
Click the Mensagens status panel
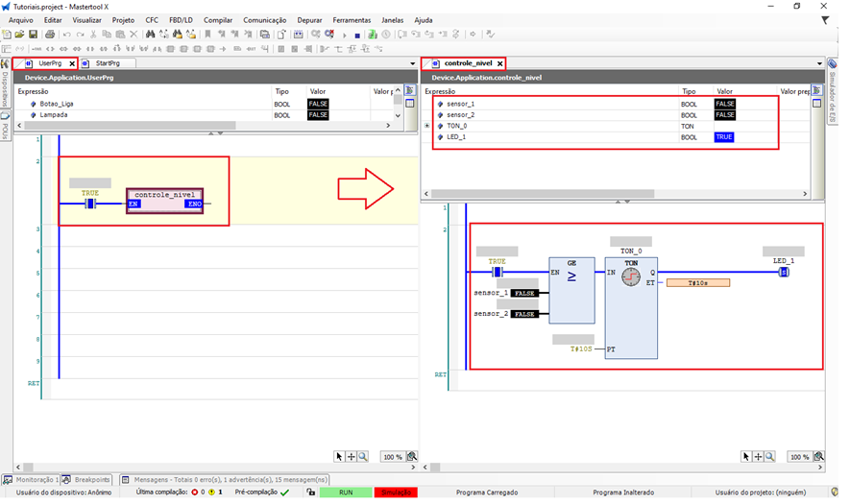(231, 479)
